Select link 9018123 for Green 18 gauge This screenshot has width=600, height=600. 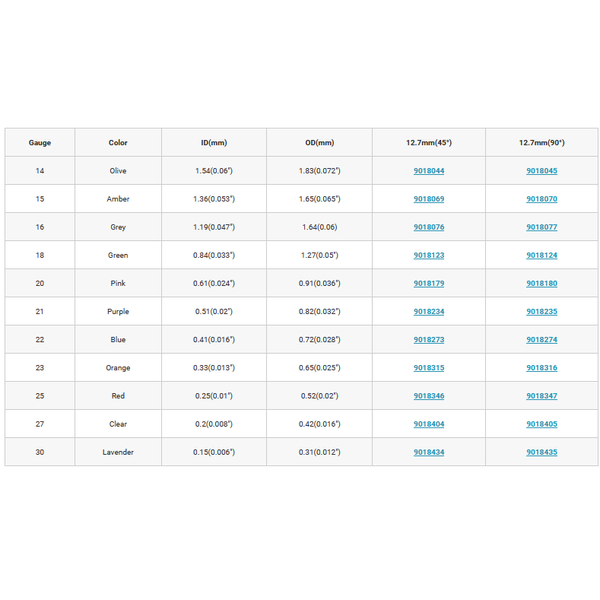[429, 255]
